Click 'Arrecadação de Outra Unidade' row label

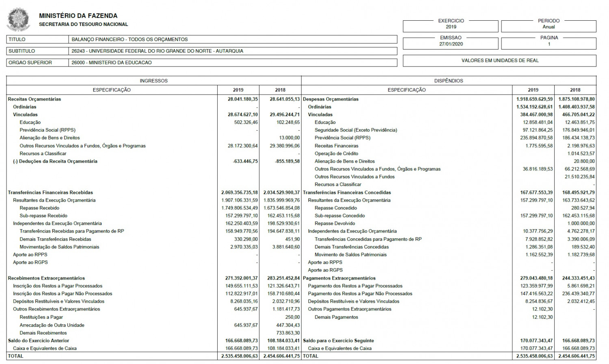click(x=52, y=325)
